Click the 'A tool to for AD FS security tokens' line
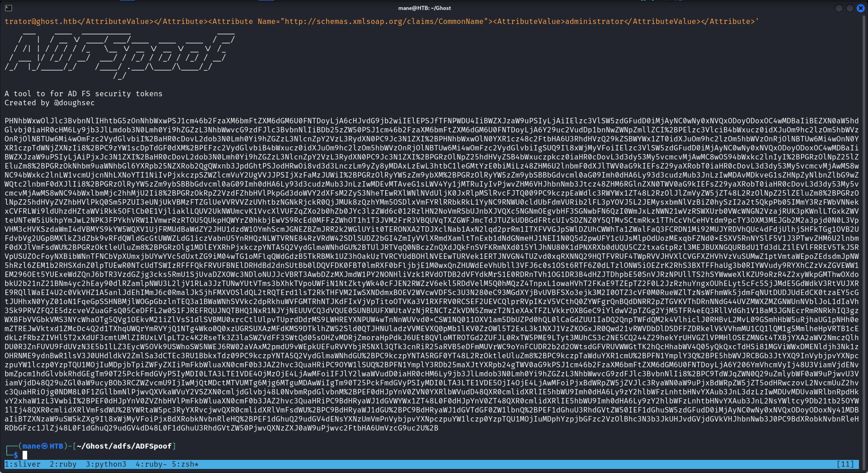This screenshot has width=868, height=473. point(84,94)
